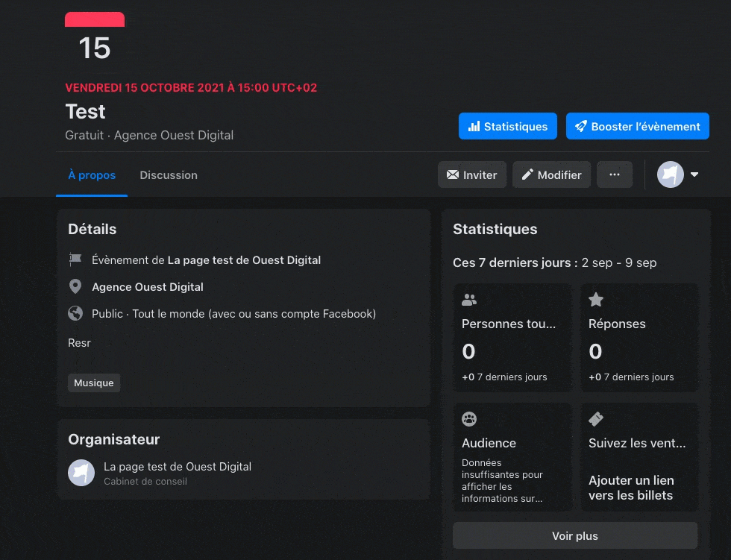Click the page avatar flag icon in the toolbar

671,174
